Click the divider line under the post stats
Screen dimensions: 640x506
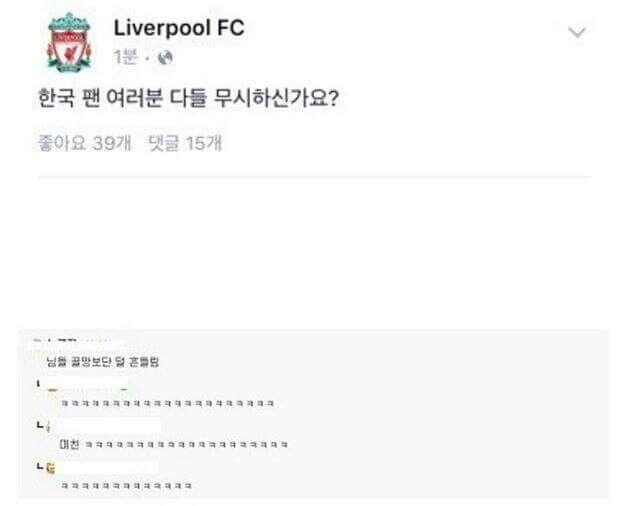[x=312, y=178]
